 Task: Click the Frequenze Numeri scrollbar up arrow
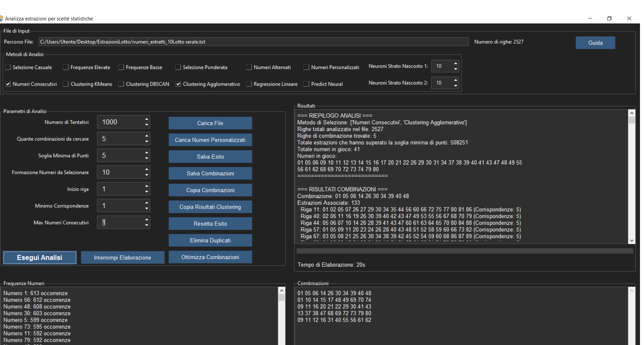click(282, 290)
